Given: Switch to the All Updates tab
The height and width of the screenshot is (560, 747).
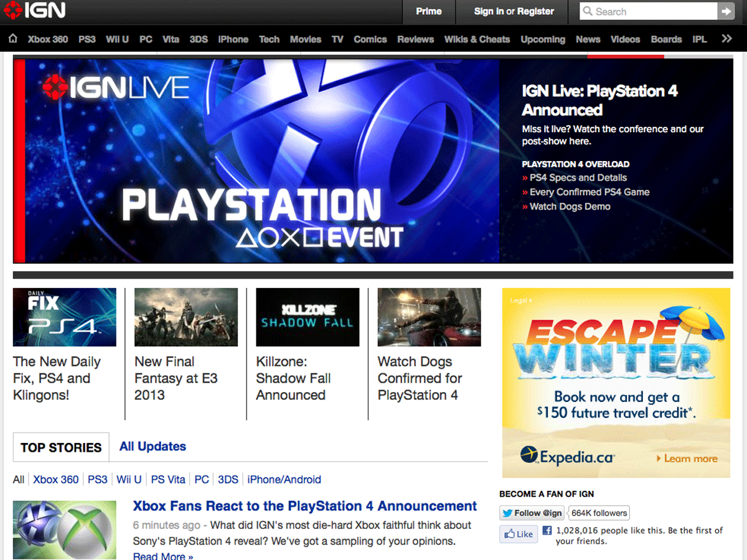Looking at the screenshot, I should coord(152,446).
